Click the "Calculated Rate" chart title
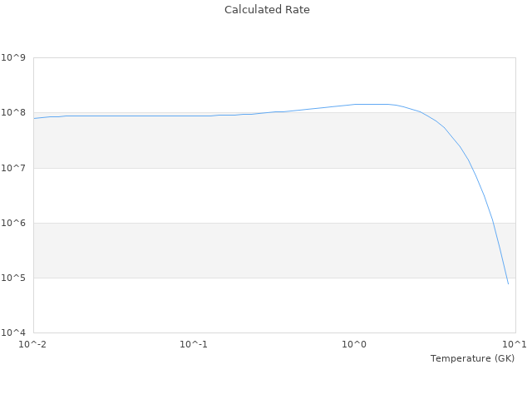The width and height of the screenshot is (532, 399). (x=266, y=10)
